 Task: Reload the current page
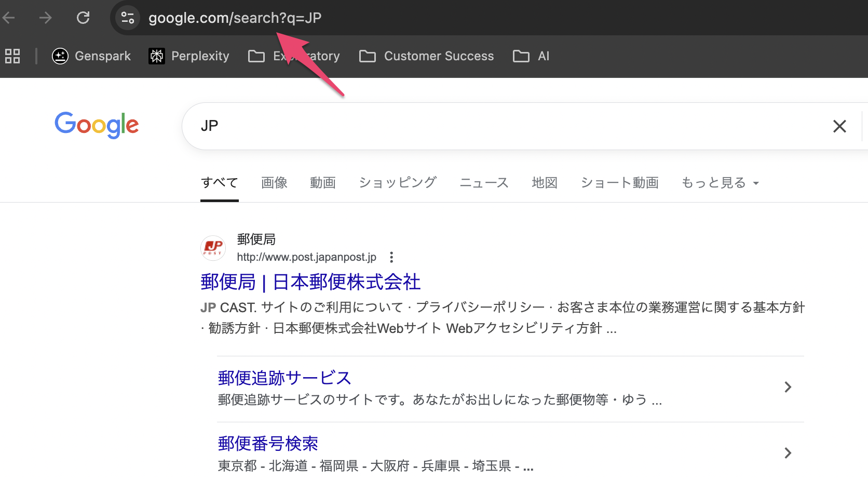pyautogui.click(x=83, y=18)
